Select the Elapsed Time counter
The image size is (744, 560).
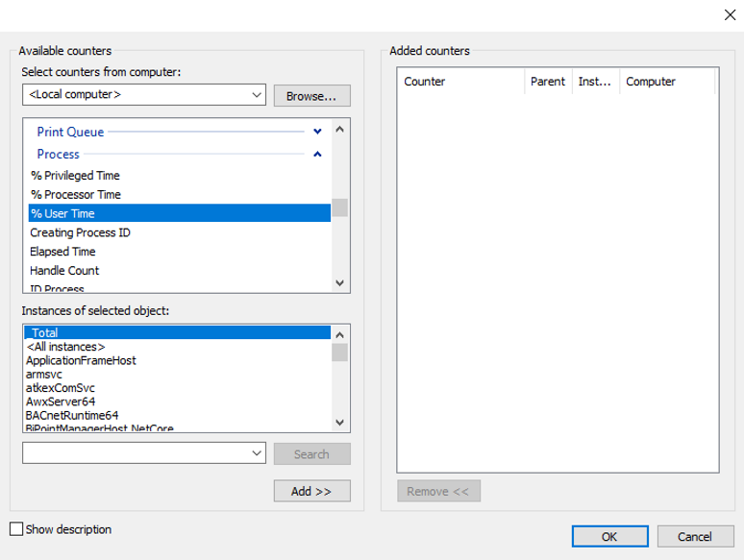coord(62,252)
